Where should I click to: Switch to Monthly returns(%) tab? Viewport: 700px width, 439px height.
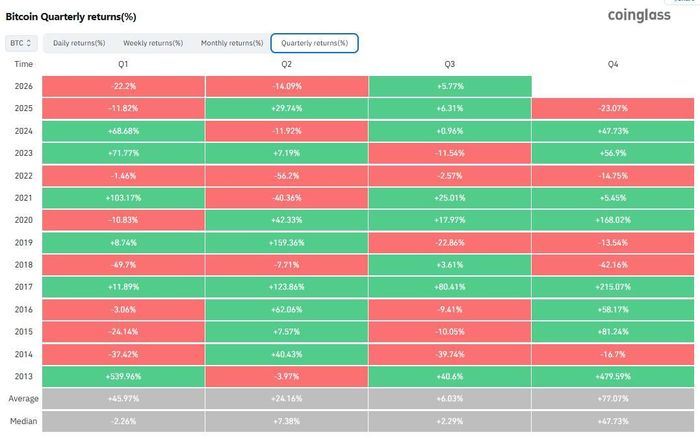coord(232,43)
